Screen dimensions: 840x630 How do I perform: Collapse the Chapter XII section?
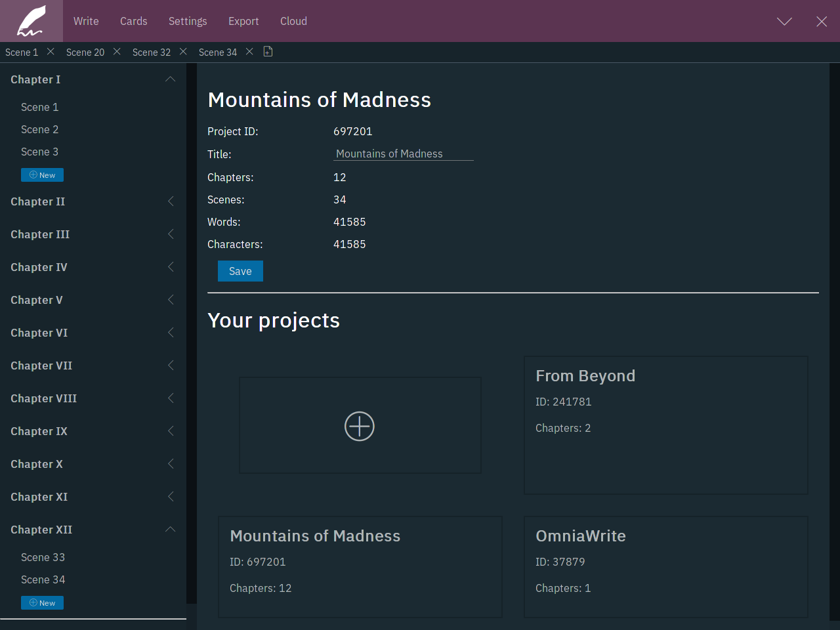click(171, 530)
